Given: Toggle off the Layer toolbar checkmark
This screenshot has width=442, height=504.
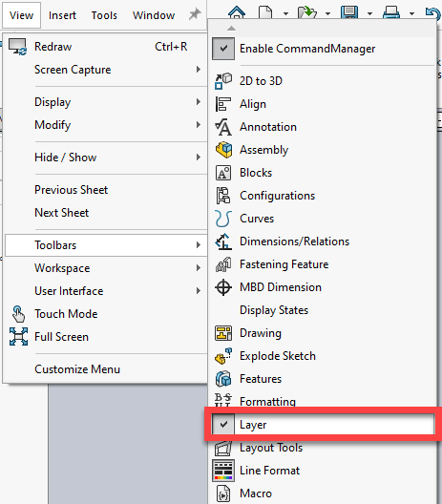Looking at the screenshot, I should pyautogui.click(x=223, y=425).
